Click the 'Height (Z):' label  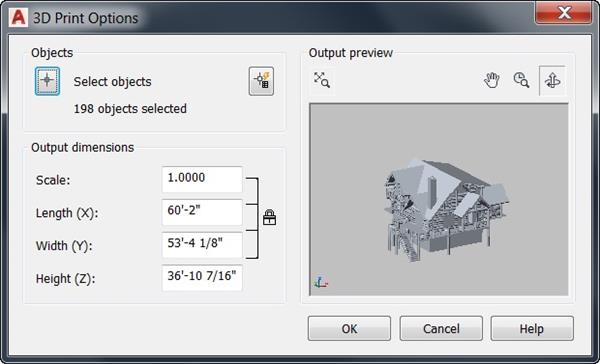click(65, 279)
